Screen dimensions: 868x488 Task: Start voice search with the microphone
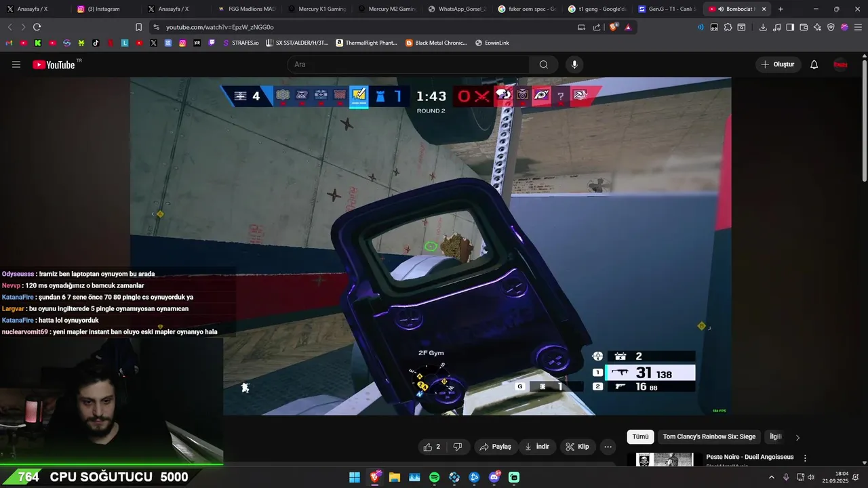574,64
